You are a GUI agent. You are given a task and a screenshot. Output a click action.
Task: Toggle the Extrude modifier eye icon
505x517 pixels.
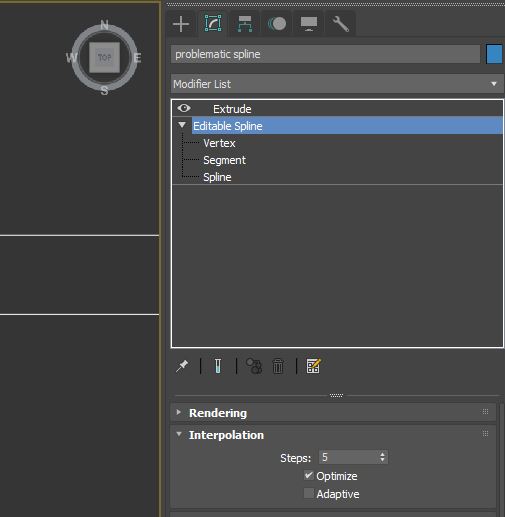click(184, 108)
